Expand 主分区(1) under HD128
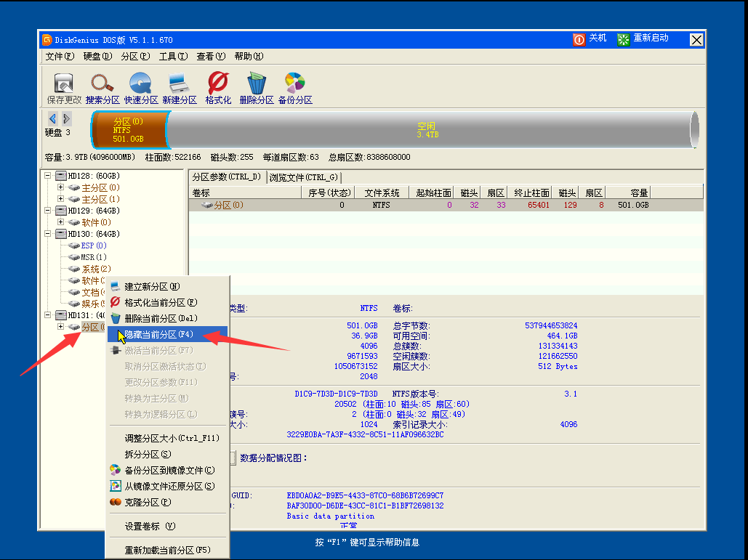The width and height of the screenshot is (748, 560). point(60,199)
